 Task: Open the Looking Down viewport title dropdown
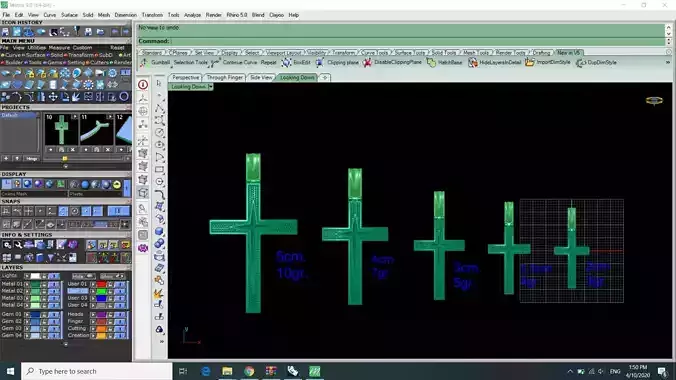[211, 87]
